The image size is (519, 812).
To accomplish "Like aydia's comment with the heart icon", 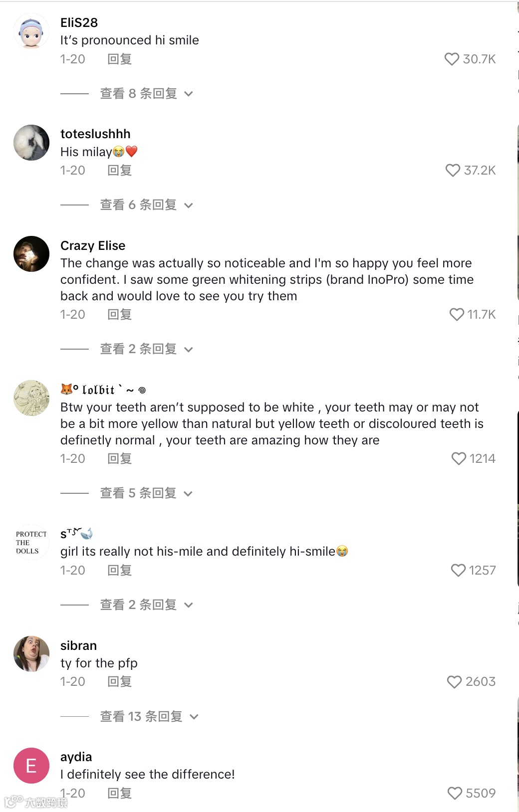I will 455,793.
